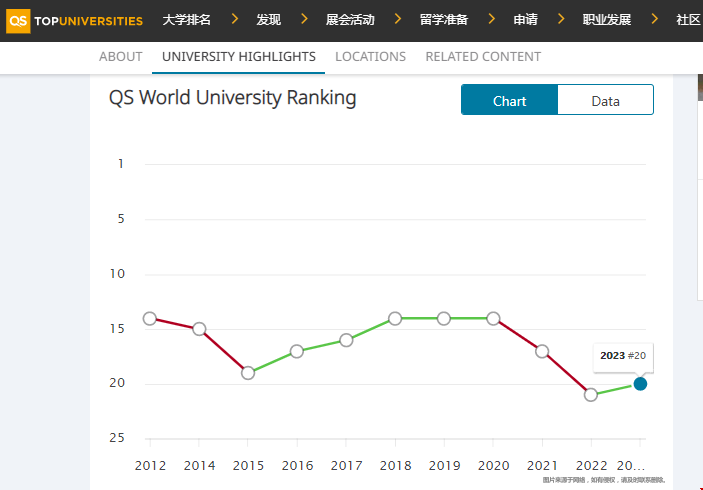This screenshot has width=703, height=490.
Task: Select the UNIVERSITY HIGHLIGHTS tab
Action: coord(239,57)
